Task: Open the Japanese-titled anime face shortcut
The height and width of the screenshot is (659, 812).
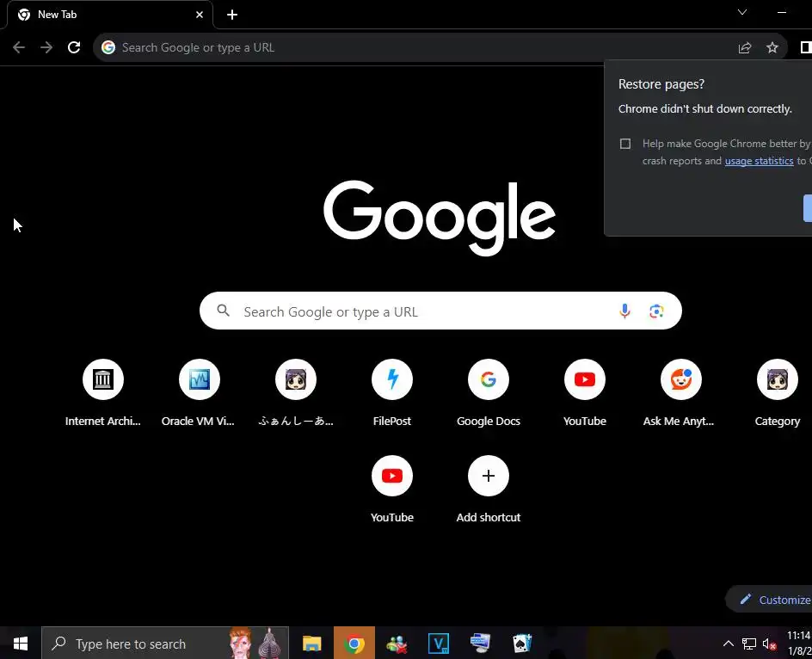Action: click(x=296, y=394)
